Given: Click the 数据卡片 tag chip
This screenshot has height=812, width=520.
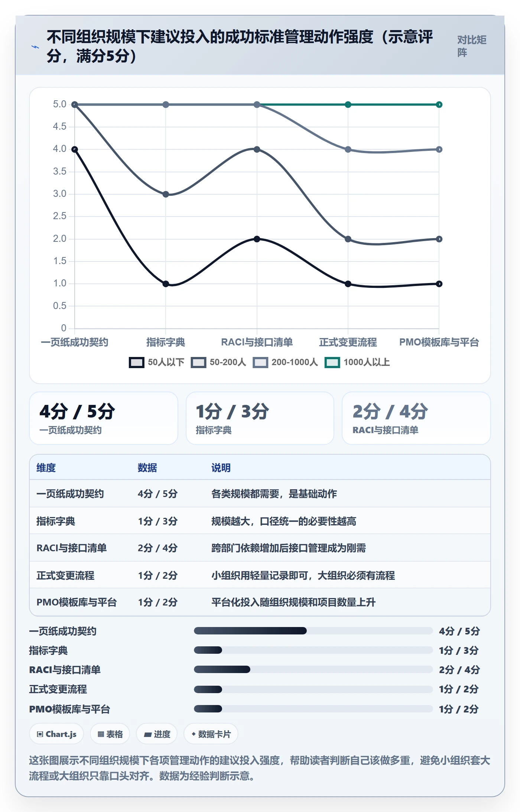Looking at the screenshot, I should [211, 734].
